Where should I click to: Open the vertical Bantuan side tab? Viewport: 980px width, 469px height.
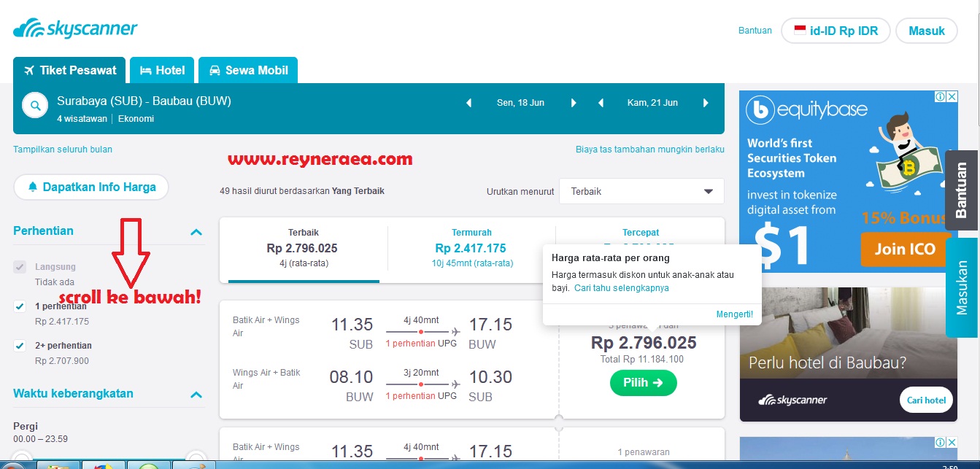(x=962, y=190)
